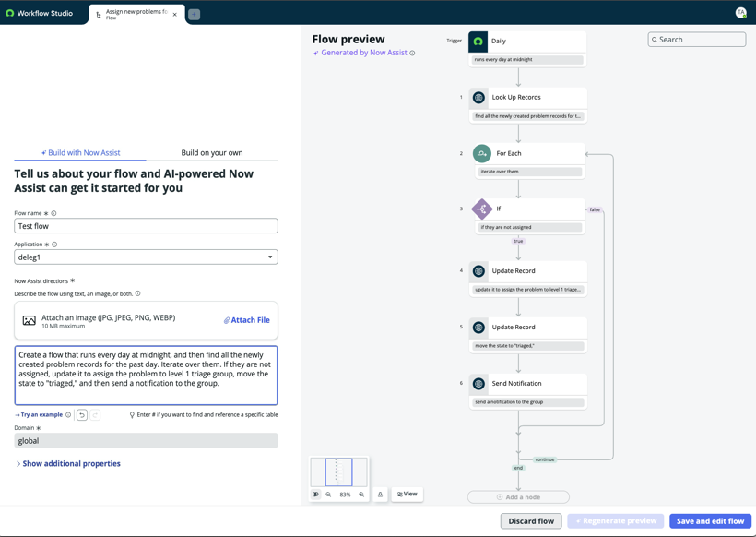
Task: Click the Generated by Now Assist link
Action: pyautogui.click(x=364, y=53)
